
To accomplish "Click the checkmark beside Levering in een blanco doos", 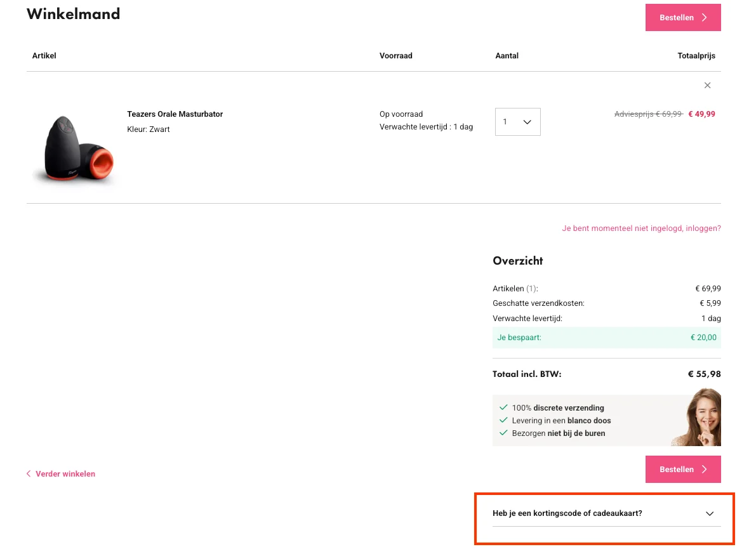I will point(503,420).
